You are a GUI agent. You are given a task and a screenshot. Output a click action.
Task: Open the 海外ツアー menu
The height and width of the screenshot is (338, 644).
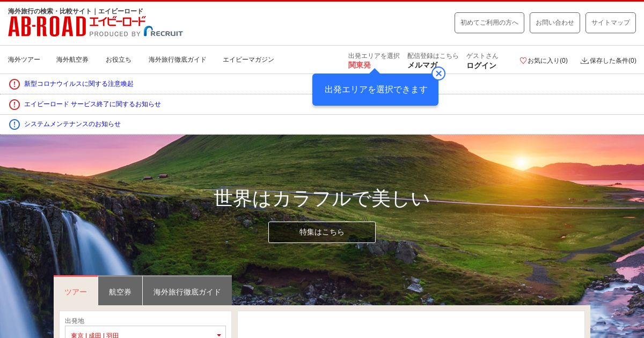click(24, 60)
